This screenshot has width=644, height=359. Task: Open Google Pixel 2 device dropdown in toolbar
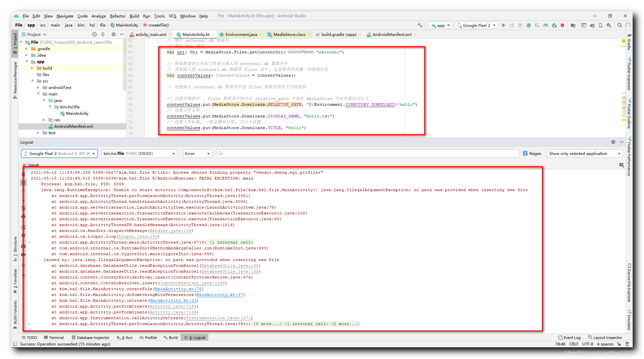pos(476,25)
